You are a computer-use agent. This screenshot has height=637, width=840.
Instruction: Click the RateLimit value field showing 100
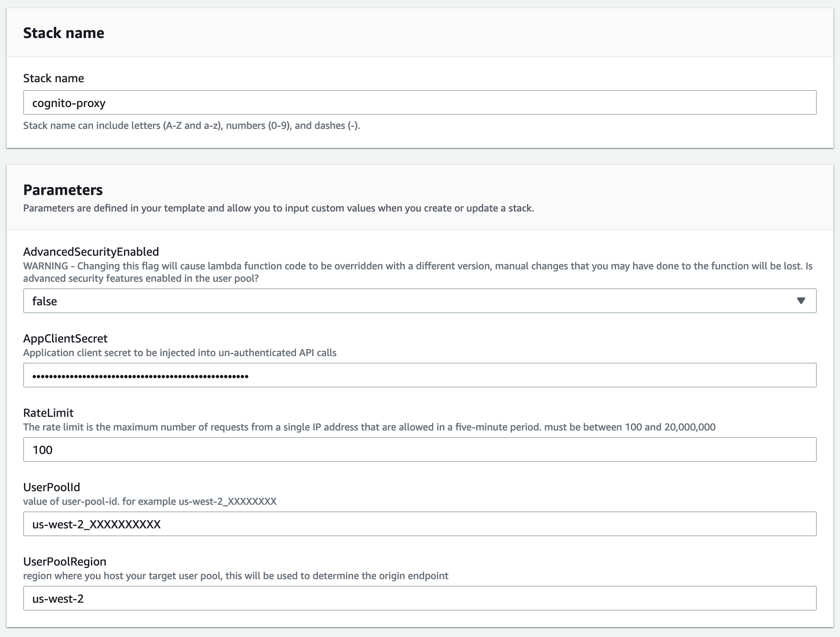[420, 449]
